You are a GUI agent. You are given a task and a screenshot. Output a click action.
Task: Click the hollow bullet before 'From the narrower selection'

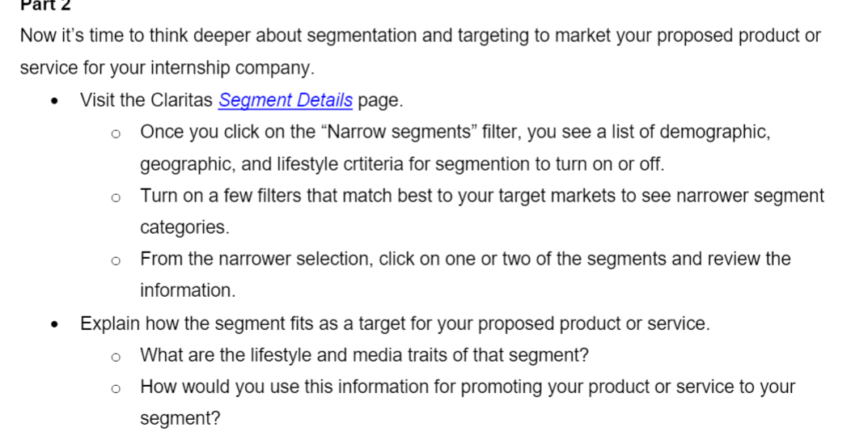click(115, 260)
